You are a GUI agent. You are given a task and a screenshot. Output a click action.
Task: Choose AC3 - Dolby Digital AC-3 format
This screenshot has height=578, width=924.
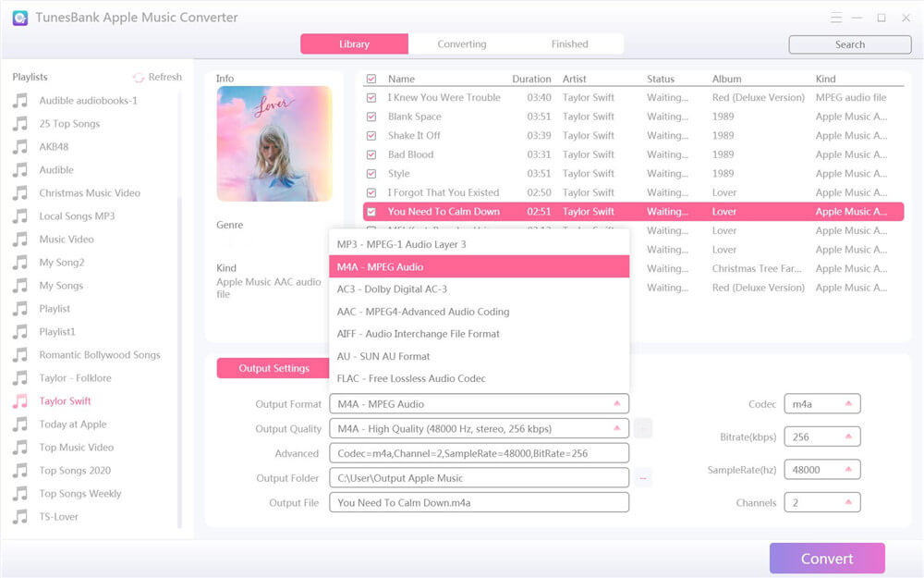479,289
